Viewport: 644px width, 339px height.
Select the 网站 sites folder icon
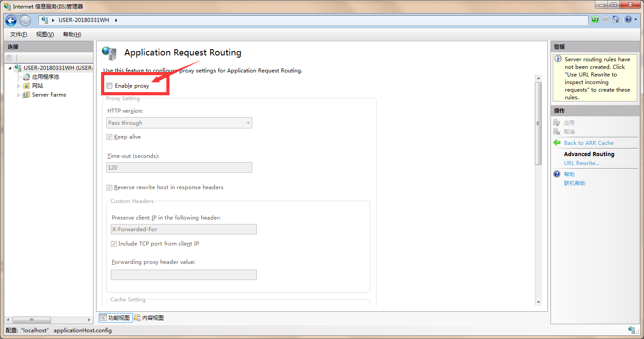coord(27,86)
